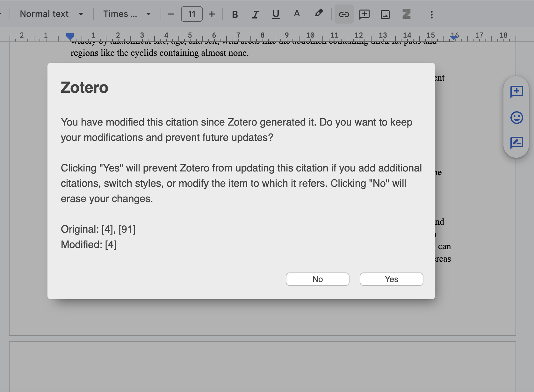Viewport: 534px width, 392px height.
Task: Open the text color picker
Action: pos(297,14)
